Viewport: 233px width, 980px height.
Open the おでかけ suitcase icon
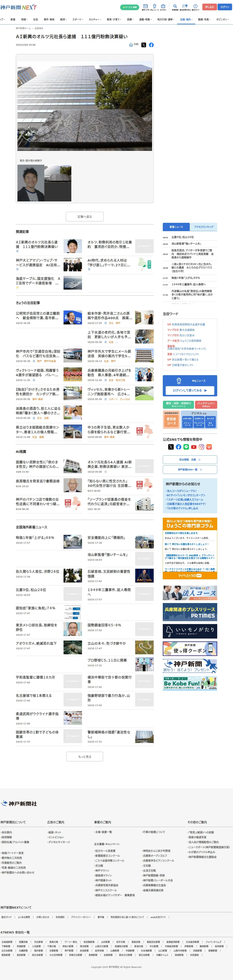[163, 7]
